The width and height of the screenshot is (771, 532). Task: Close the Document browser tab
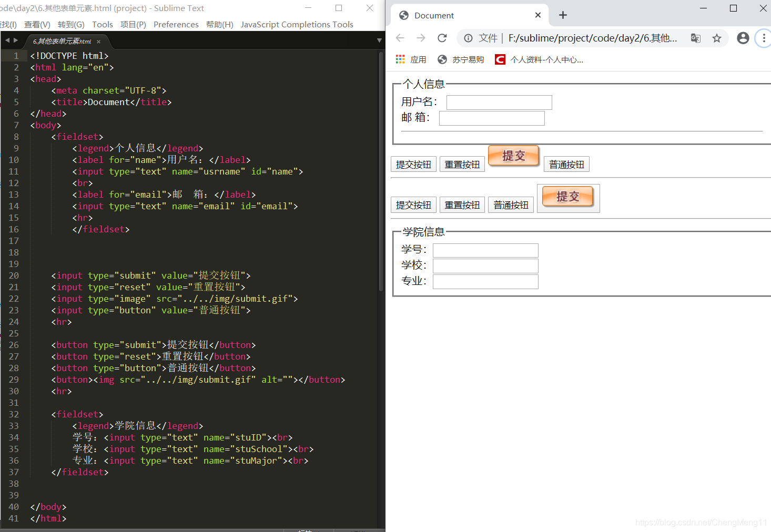[x=537, y=15]
